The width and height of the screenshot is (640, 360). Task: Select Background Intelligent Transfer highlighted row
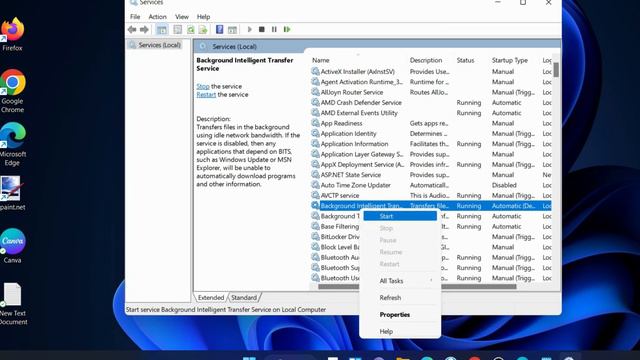pyautogui.click(x=431, y=206)
